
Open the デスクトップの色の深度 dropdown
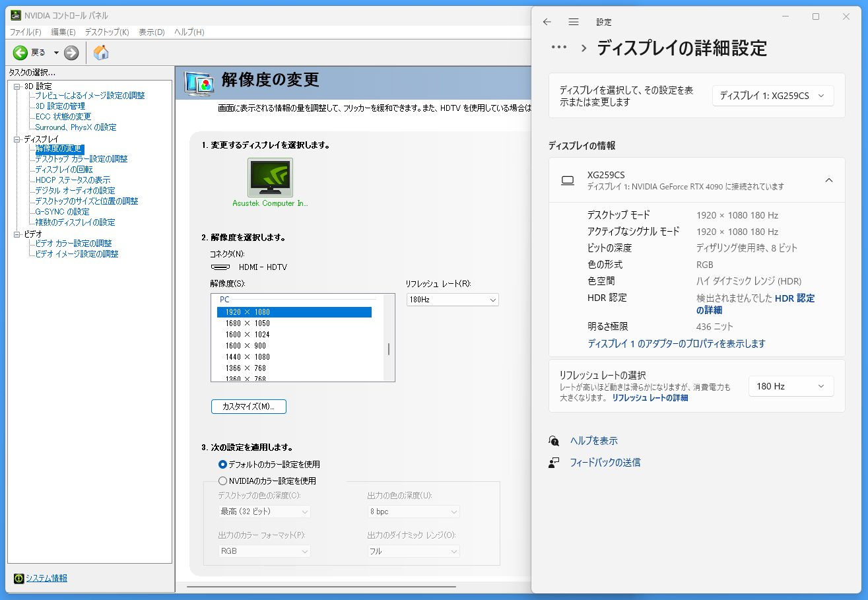click(x=264, y=512)
